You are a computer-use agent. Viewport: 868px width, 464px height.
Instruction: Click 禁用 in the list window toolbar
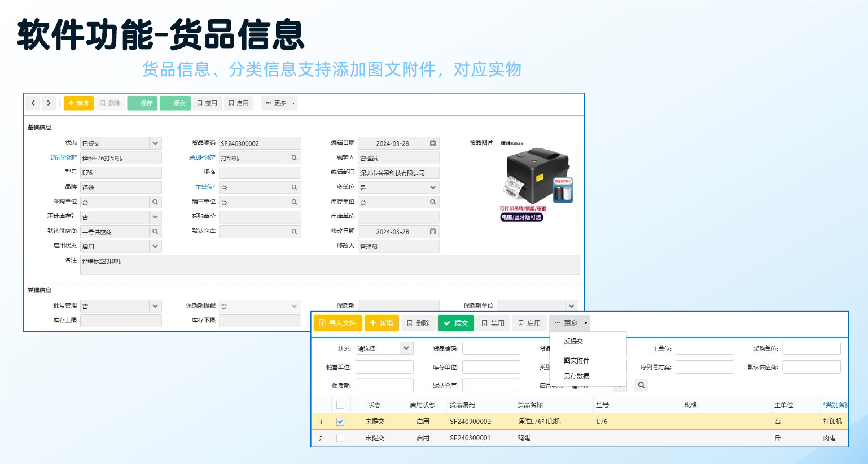click(493, 323)
